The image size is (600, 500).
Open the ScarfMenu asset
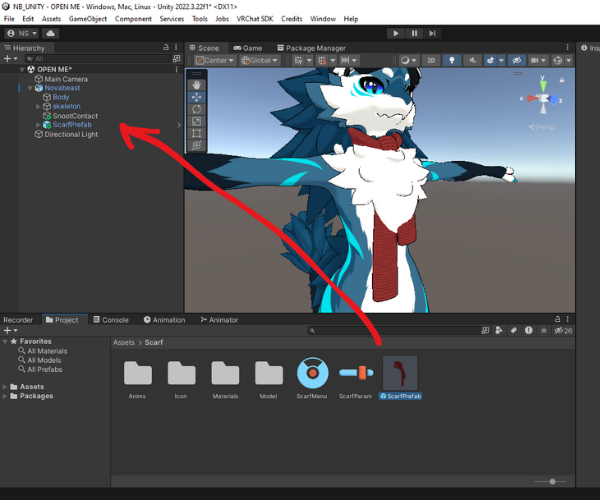(x=312, y=378)
